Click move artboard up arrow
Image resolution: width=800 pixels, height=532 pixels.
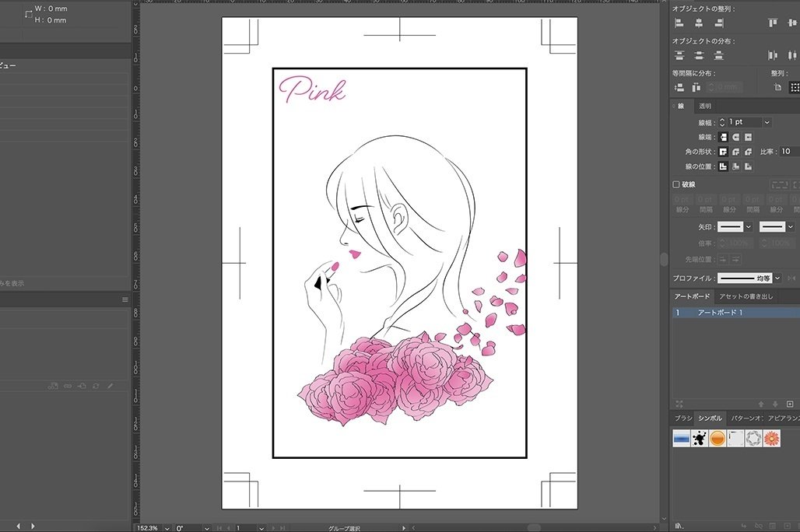coord(761,404)
